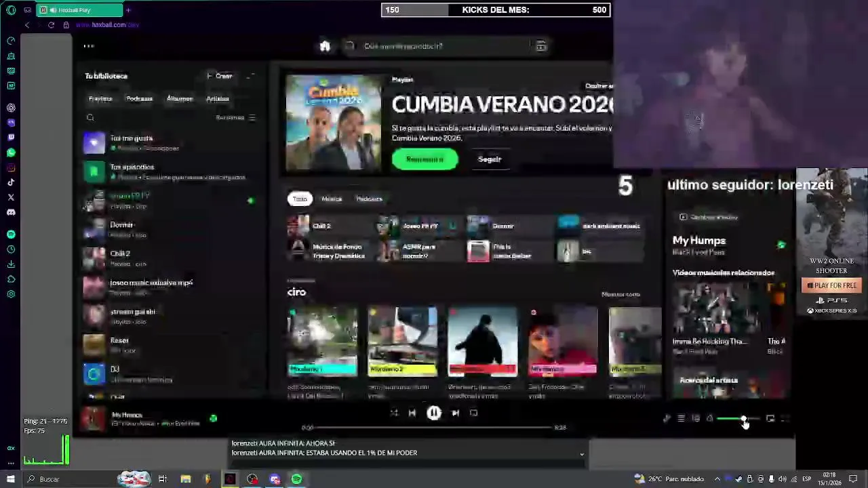Screen dimensions: 868x488
Task: Click the haxball.com address bar
Action: pos(107,25)
